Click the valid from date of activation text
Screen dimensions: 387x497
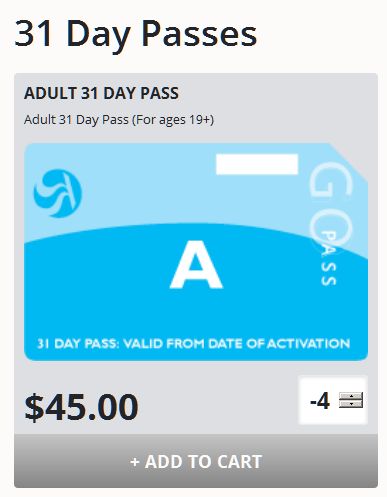pyautogui.click(x=193, y=343)
